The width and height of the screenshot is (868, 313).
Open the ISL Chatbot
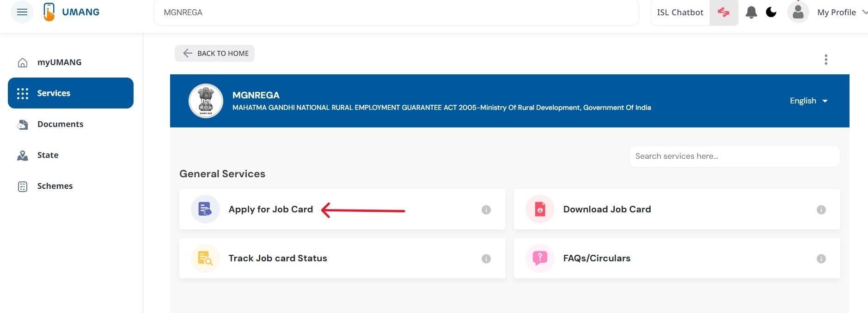(x=680, y=12)
